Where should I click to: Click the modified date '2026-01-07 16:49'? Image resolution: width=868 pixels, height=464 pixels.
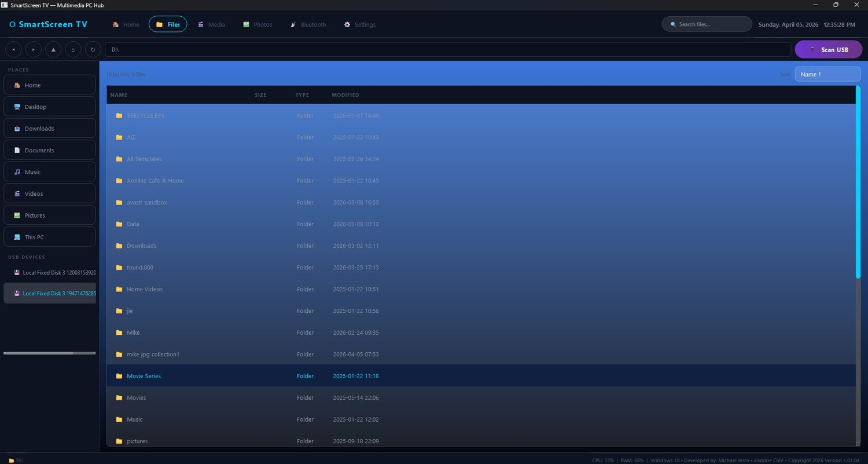[x=356, y=116]
